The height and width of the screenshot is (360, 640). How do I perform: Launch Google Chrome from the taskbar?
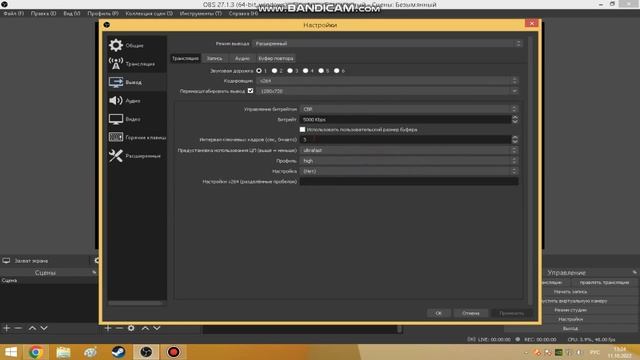36,352
